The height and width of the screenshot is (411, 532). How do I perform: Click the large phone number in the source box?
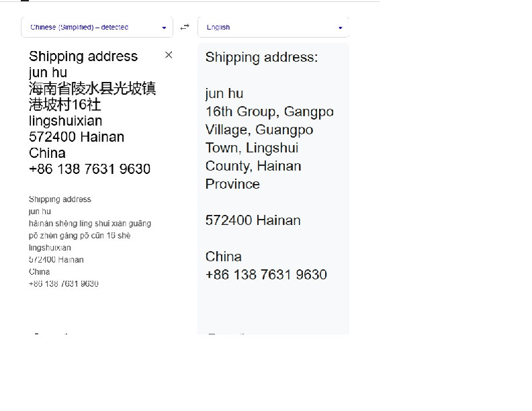(89, 169)
